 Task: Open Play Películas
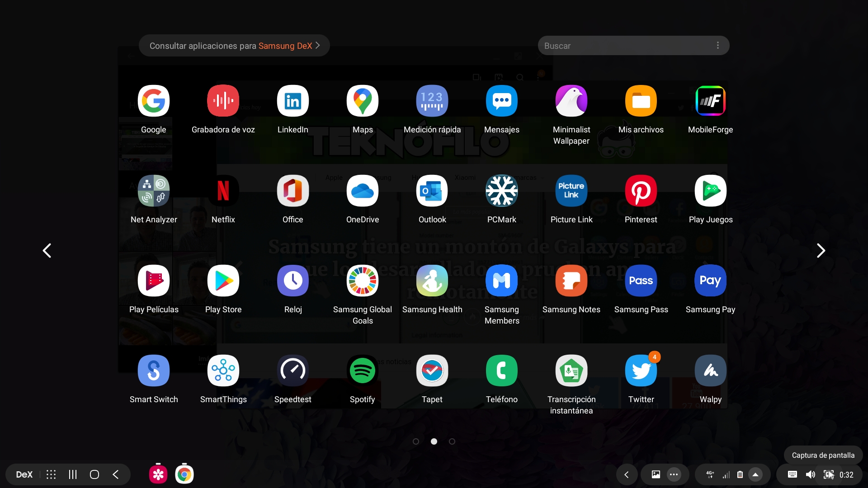pyautogui.click(x=154, y=281)
